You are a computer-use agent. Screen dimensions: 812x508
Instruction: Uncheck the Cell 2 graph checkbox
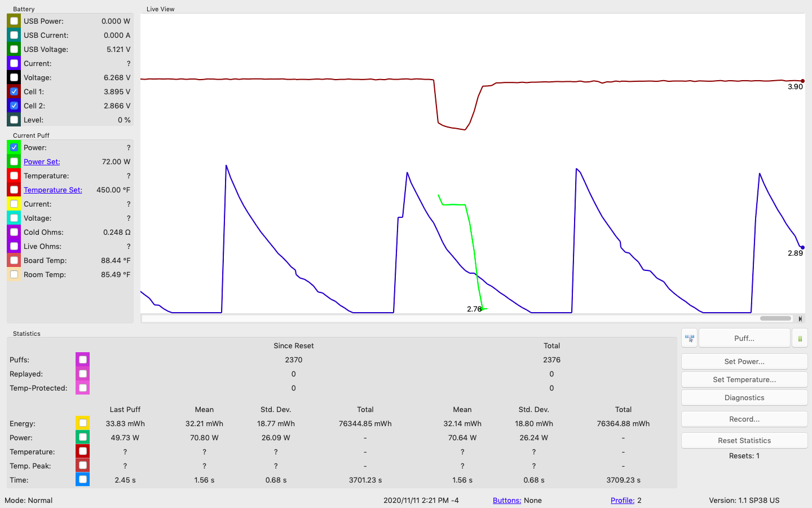tap(14, 106)
